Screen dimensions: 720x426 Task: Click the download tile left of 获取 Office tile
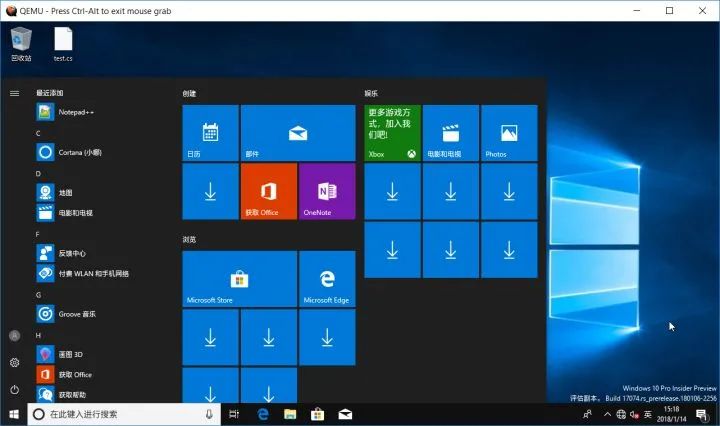point(210,191)
